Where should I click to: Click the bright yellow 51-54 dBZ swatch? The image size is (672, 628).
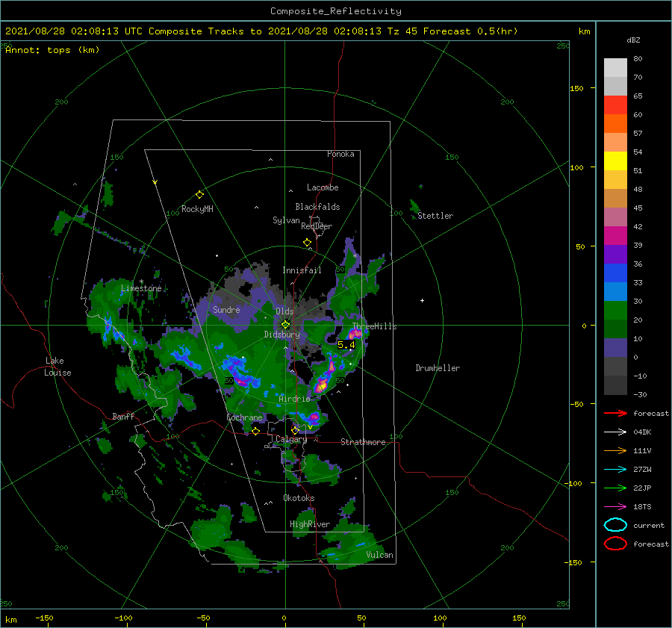[x=615, y=161]
